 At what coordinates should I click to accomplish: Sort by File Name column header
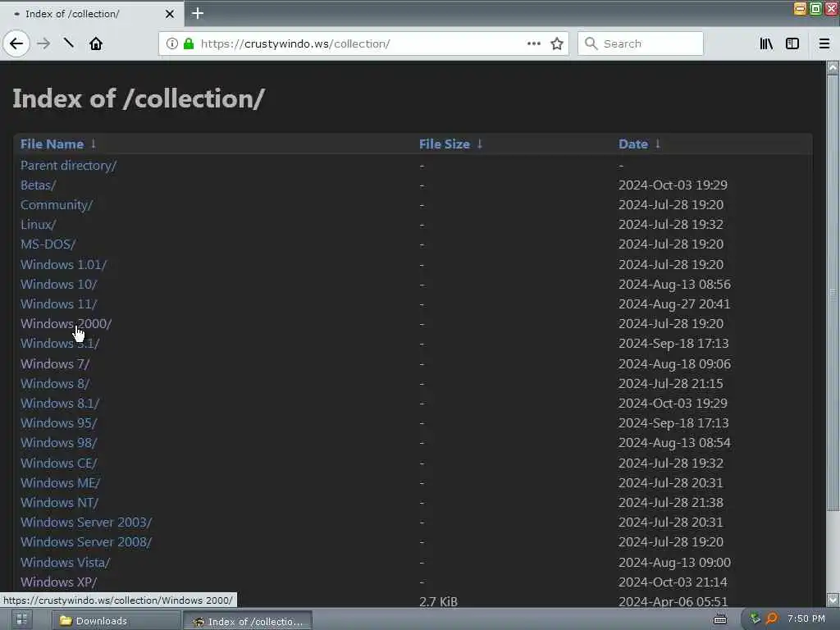[52, 144]
